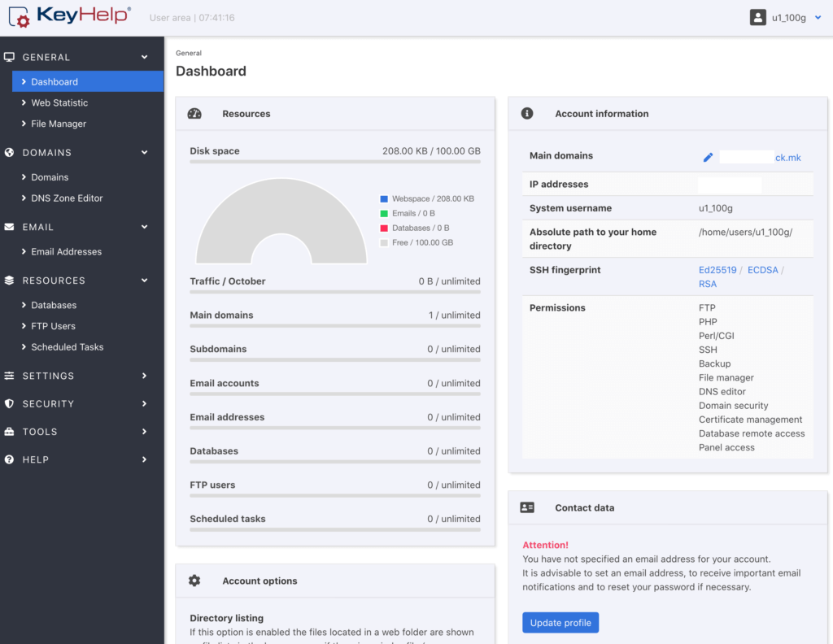The width and height of the screenshot is (833, 644).
Task: Open Domains sidebar item
Action: [50, 176]
